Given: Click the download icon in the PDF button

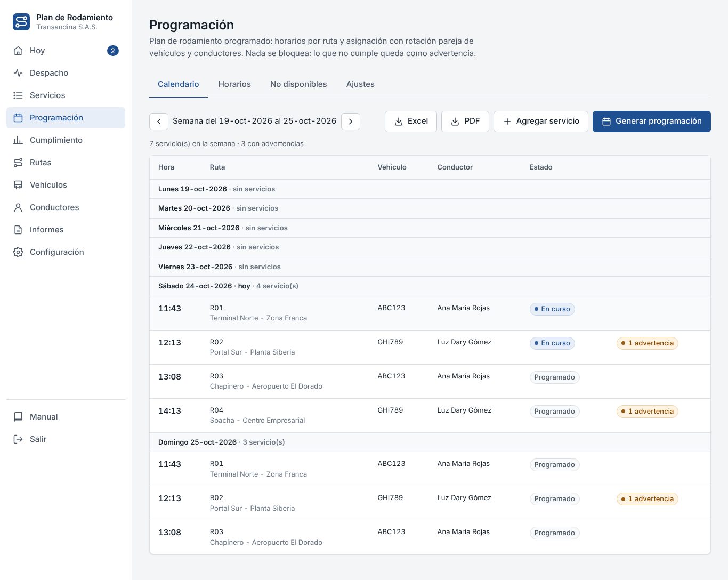Looking at the screenshot, I should point(455,122).
